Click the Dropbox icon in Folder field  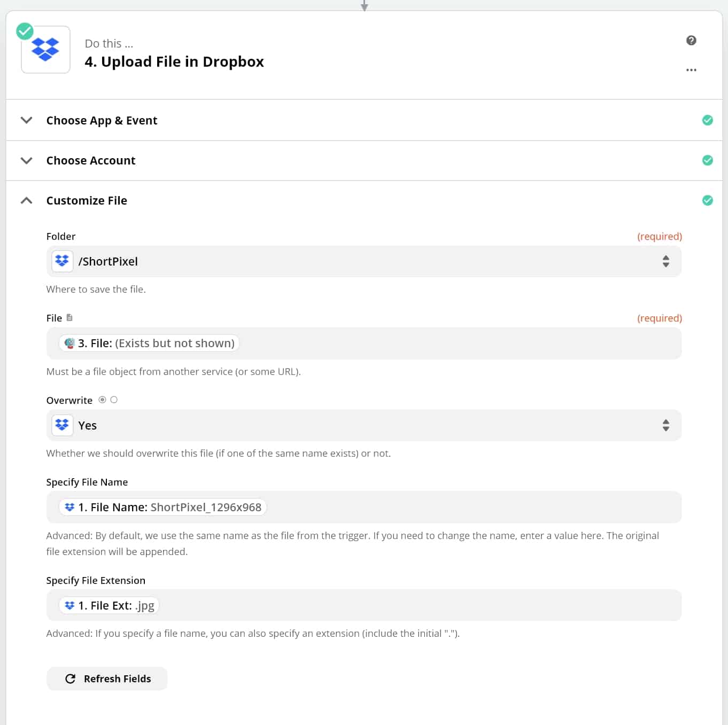(62, 261)
